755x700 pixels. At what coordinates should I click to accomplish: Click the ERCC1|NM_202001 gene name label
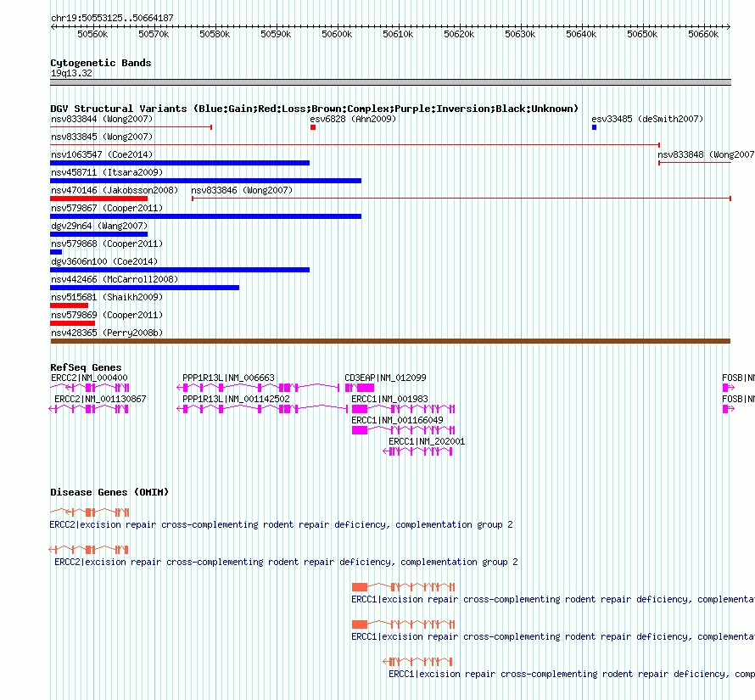(427, 441)
